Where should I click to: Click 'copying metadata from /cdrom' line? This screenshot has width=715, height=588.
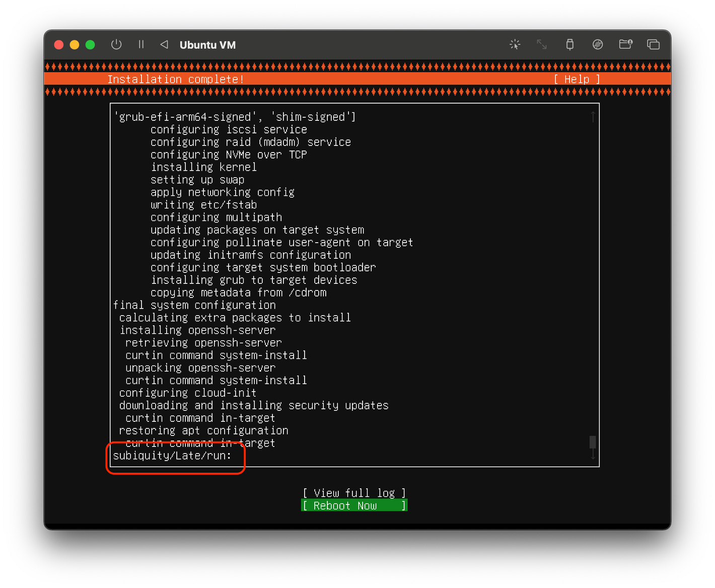point(239,292)
